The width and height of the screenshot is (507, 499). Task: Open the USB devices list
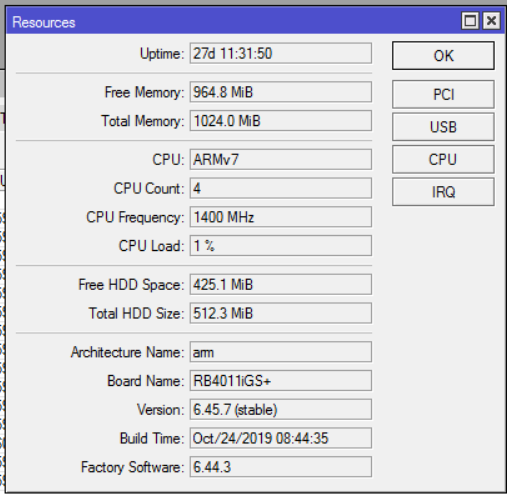443,127
